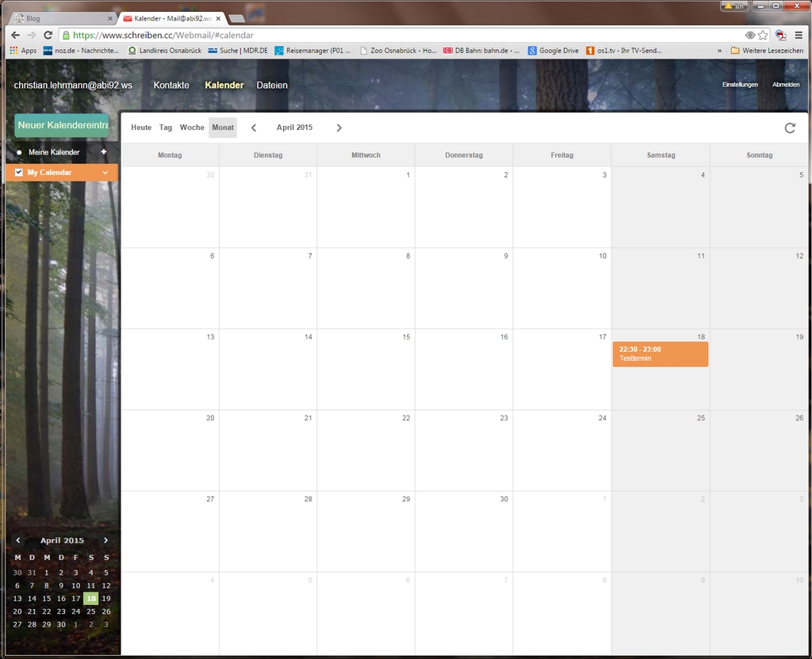
Task: Go to next month in main calendar
Action: (x=339, y=128)
